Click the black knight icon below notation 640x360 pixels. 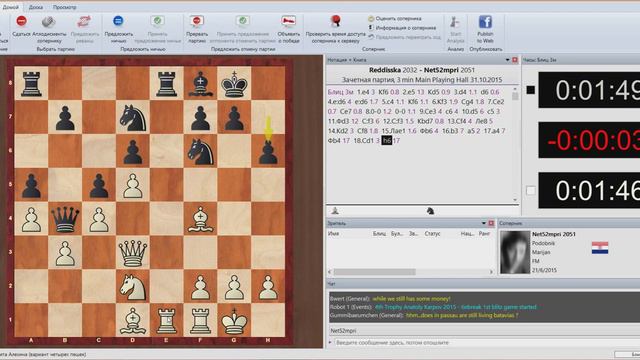point(430,211)
